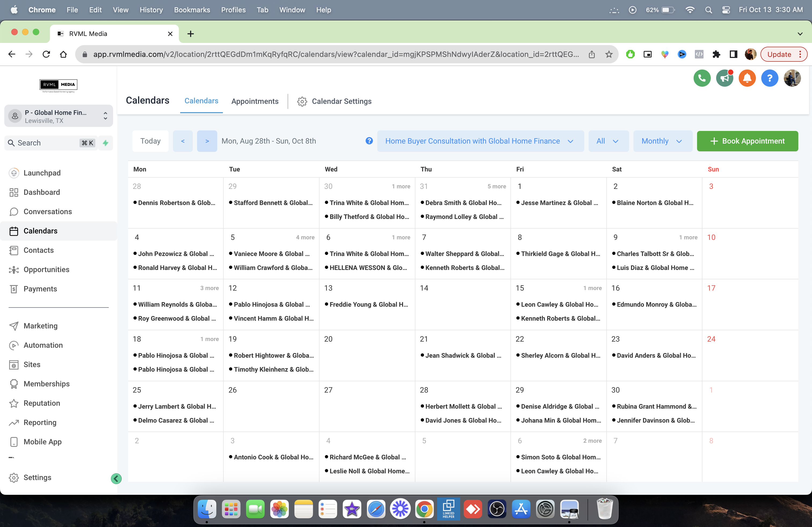
Task: Click the Calendar Settings gear icon
Action: coord(302,101)
